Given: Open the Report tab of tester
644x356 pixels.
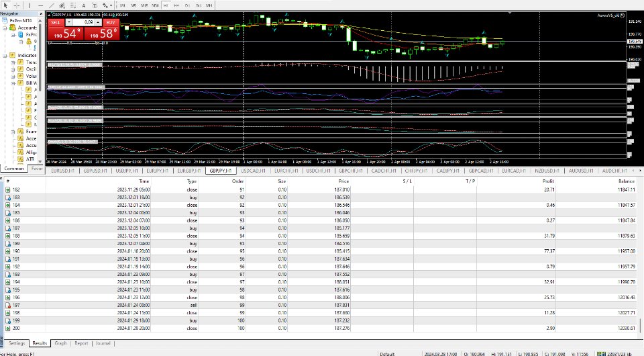Looking at the screenshot, I should coord(81,343).
